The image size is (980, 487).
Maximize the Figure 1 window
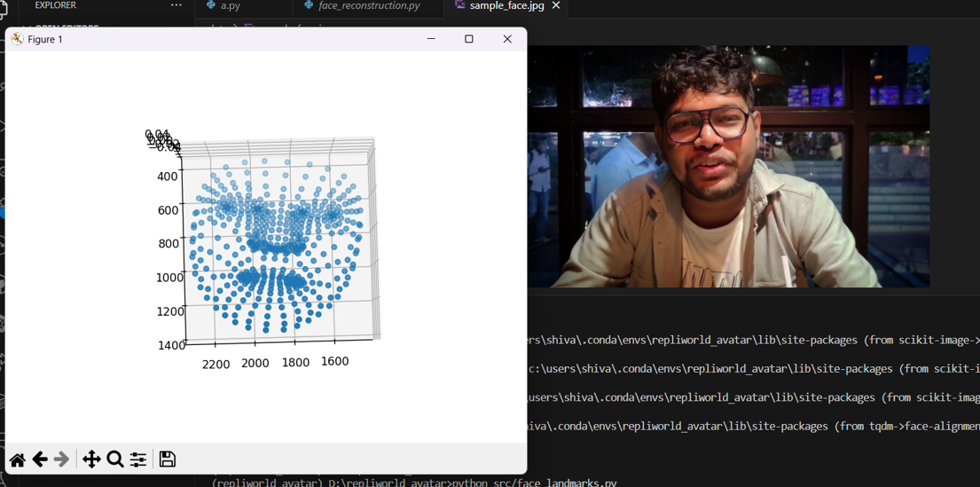coord(469,39)
